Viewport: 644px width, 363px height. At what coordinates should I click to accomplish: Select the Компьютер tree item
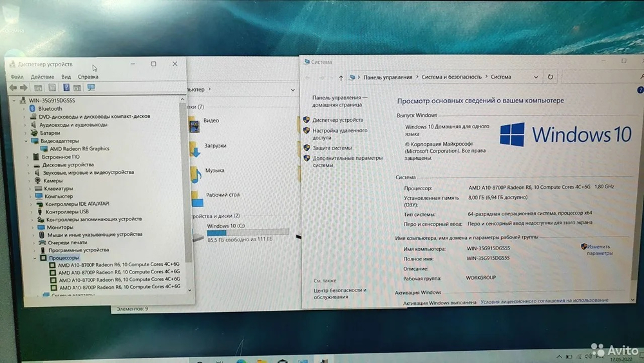(59, 197)
